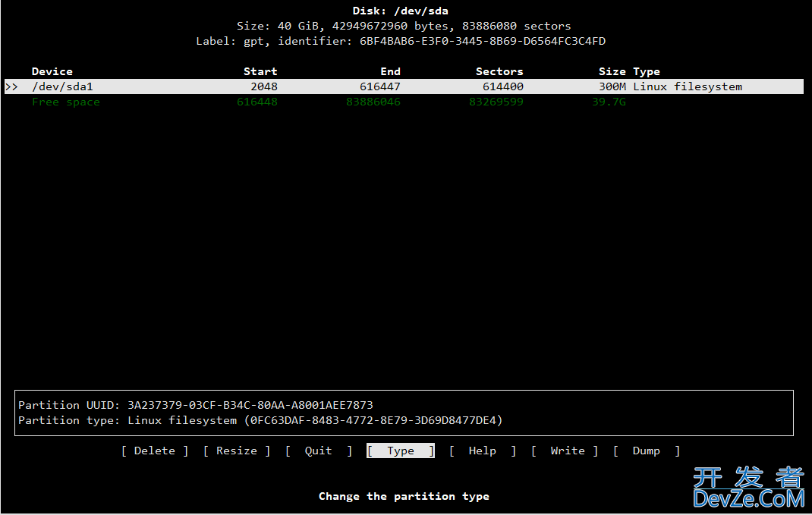Click the Size column header

pos(612,71)
